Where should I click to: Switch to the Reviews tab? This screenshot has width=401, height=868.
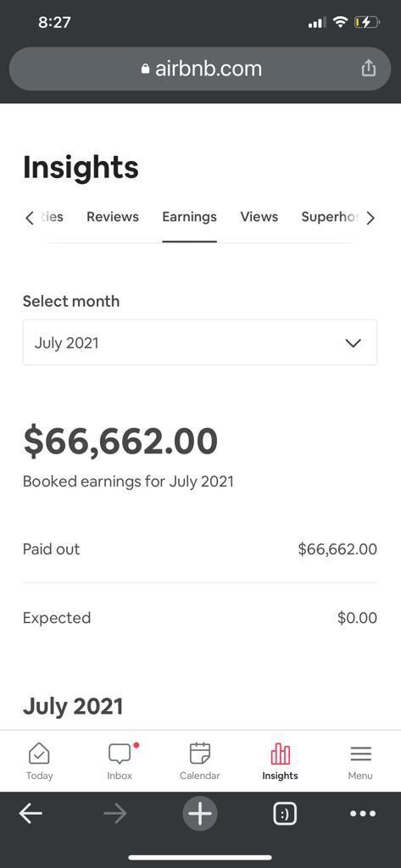click(113, 217)
